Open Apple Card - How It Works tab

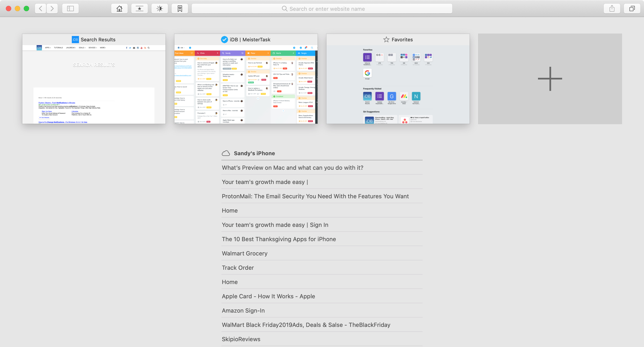[x=322, y=296]
